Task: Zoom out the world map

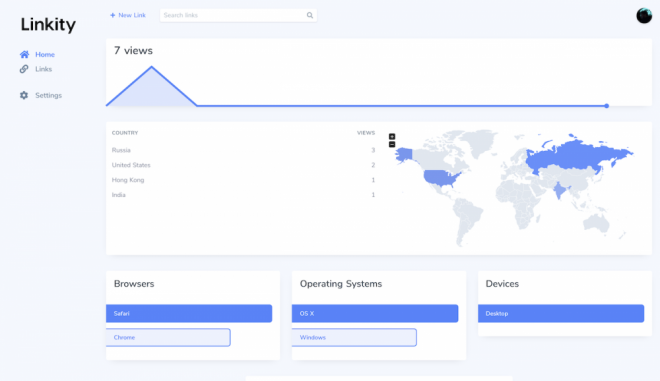Action: [392, 144]
